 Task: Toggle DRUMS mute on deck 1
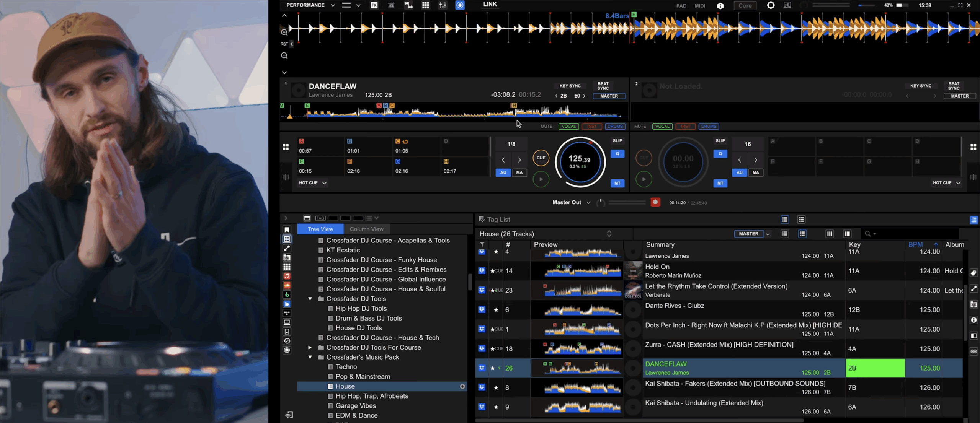(x=615, y=126)
